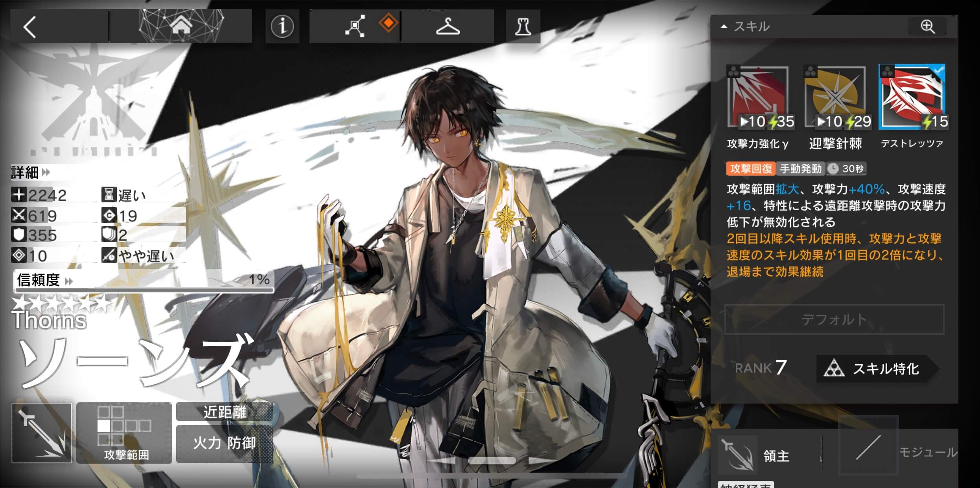This screenshot has width=980, height=488.
Task: Click the attack speed やや遅い
Action: 146,256
